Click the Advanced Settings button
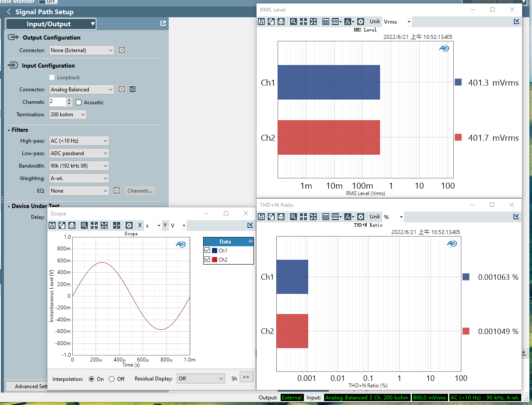Screen dimensions: 532x405 point(27,386)
